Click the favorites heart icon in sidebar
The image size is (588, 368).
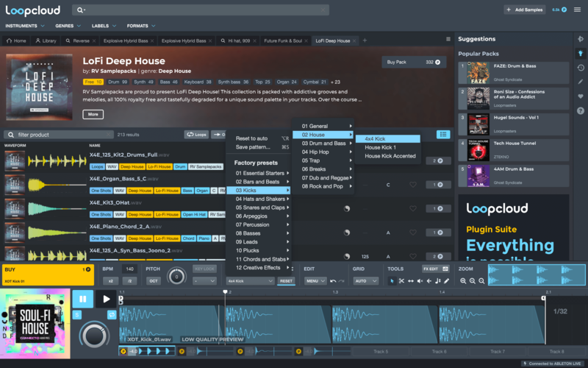[581, 96]
